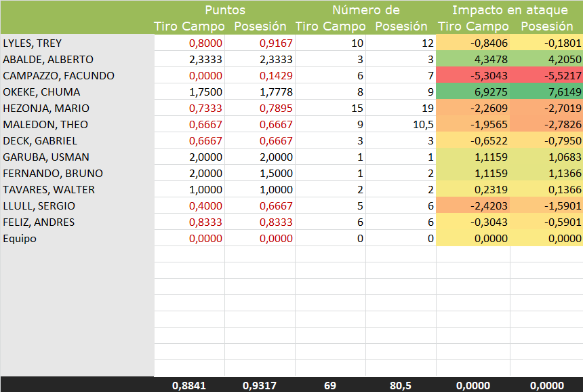Click the TAVARES, WALTER player name

[x=49, y=189]
